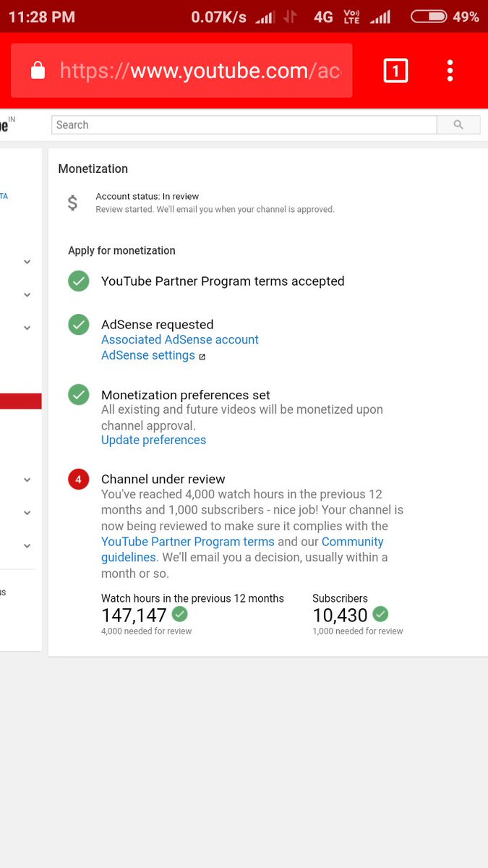Click the Monetization heading

point(93,169)
